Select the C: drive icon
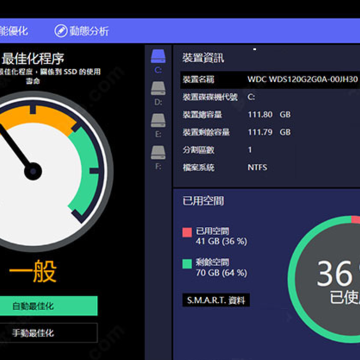Image resolution: width=360 pixels, height=360 pixels. click(158, 56)
